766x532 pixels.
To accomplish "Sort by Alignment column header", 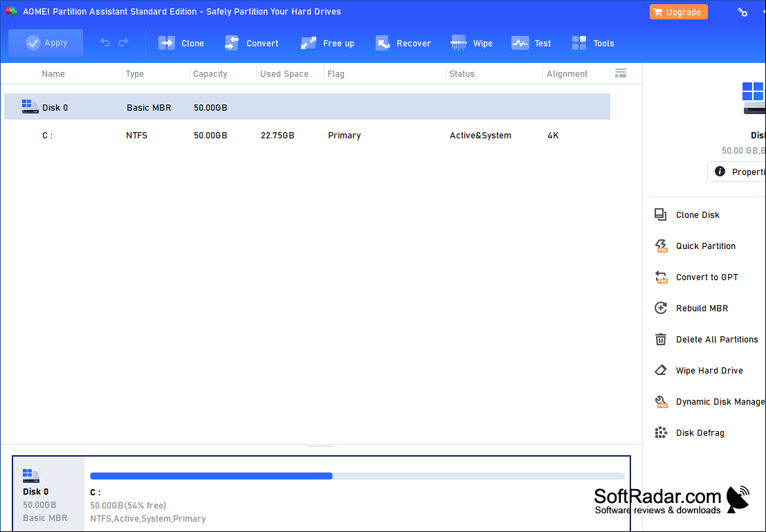I will (x=567, y=74).
